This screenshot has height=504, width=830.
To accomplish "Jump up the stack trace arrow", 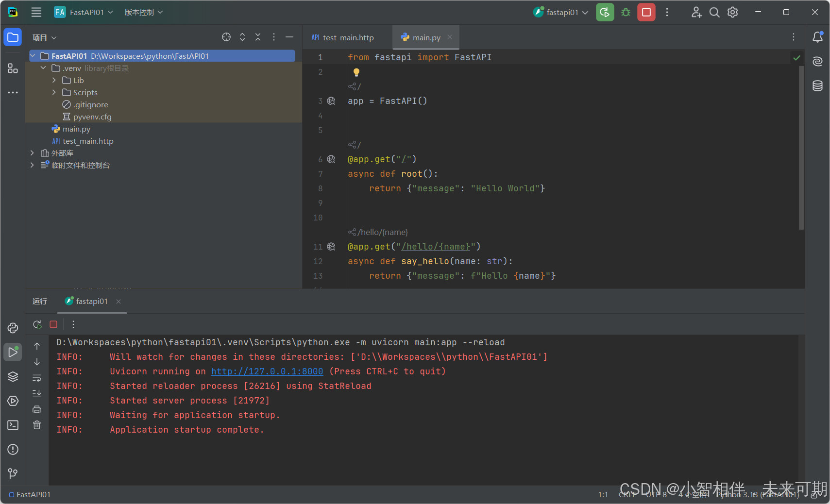I will [37, 346].
